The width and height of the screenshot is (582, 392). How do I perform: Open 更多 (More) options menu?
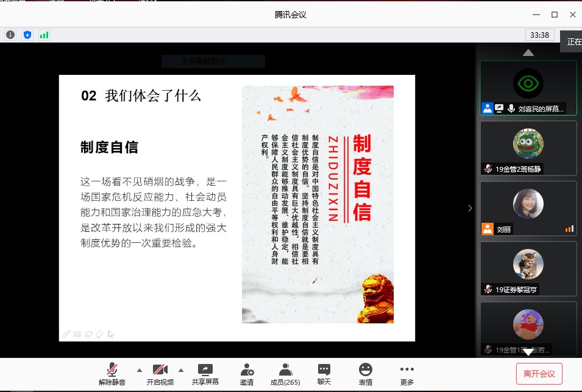(x=406, y=372)
